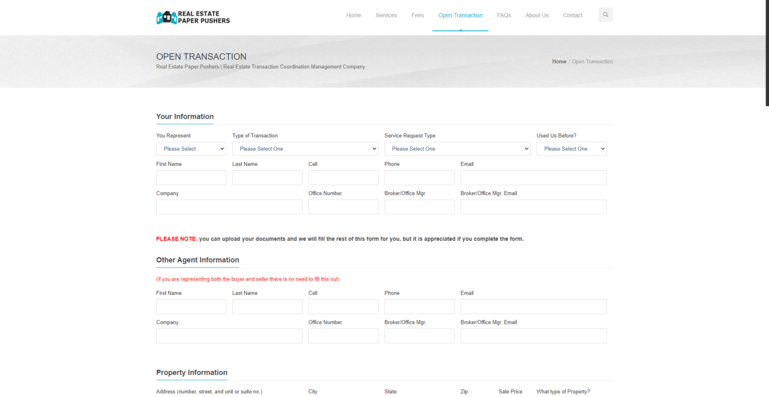
Task: Open the Service Request Type dropdown
Action: tap(457, 149)
